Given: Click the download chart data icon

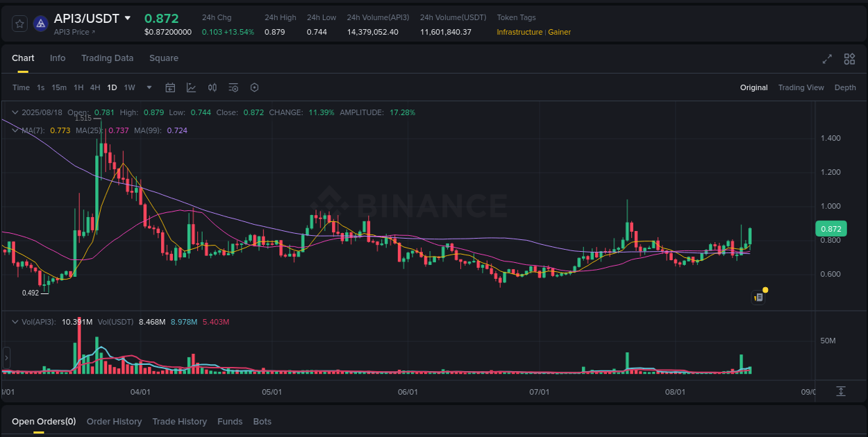Looking at the screenshot, I should tap(841, 391).
